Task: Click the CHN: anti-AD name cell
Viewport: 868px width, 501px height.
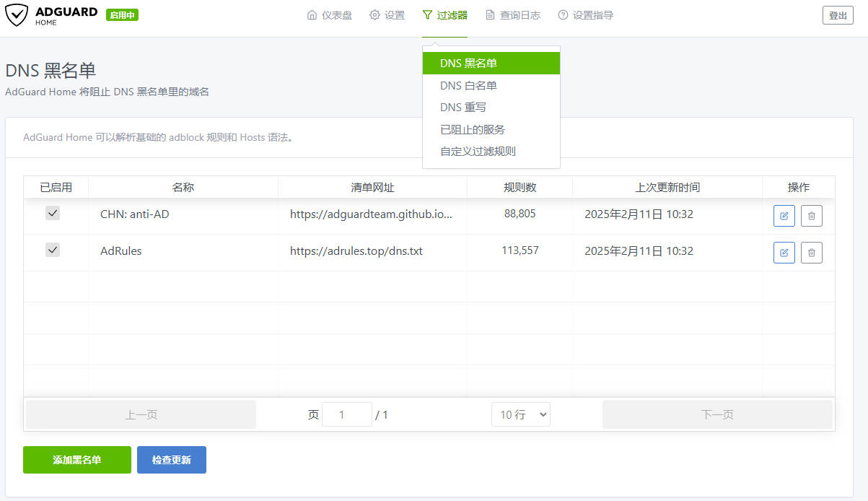Action: [183, 214]
